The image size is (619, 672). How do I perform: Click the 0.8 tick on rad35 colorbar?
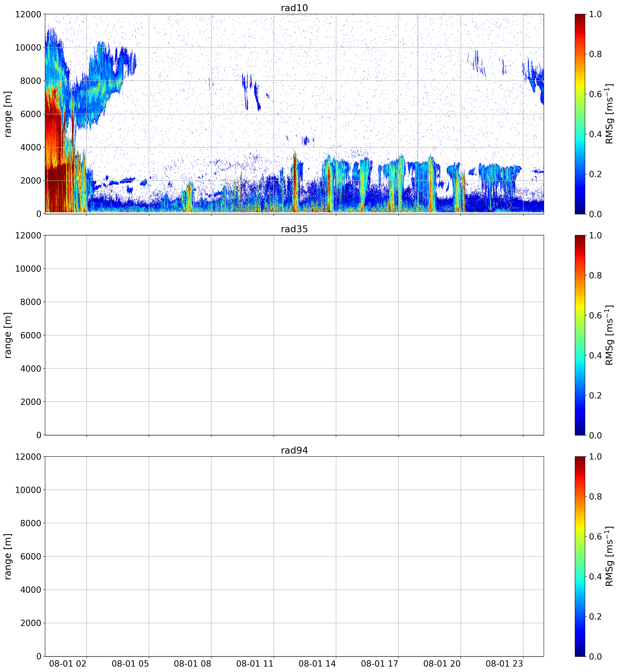point(595,275)
